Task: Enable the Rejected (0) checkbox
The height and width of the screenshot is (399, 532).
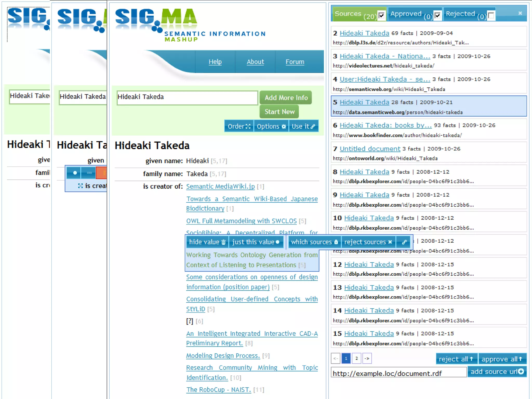Action: point(491,16)
